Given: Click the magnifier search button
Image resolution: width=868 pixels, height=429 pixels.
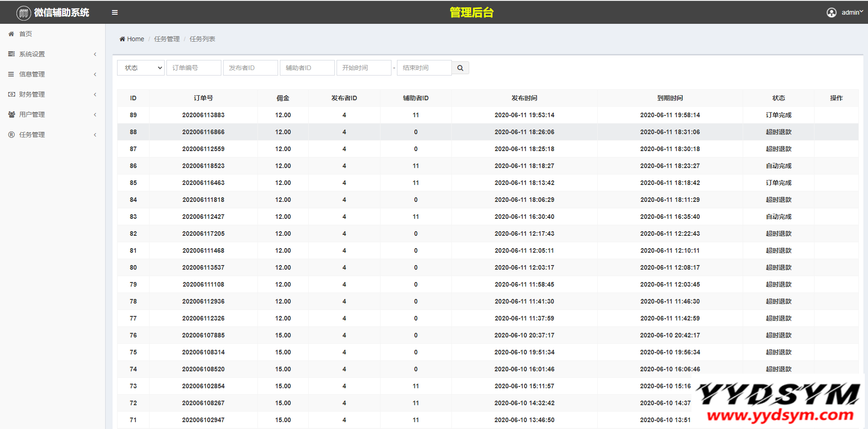Looking at the screenshot, I should point(460,68).
